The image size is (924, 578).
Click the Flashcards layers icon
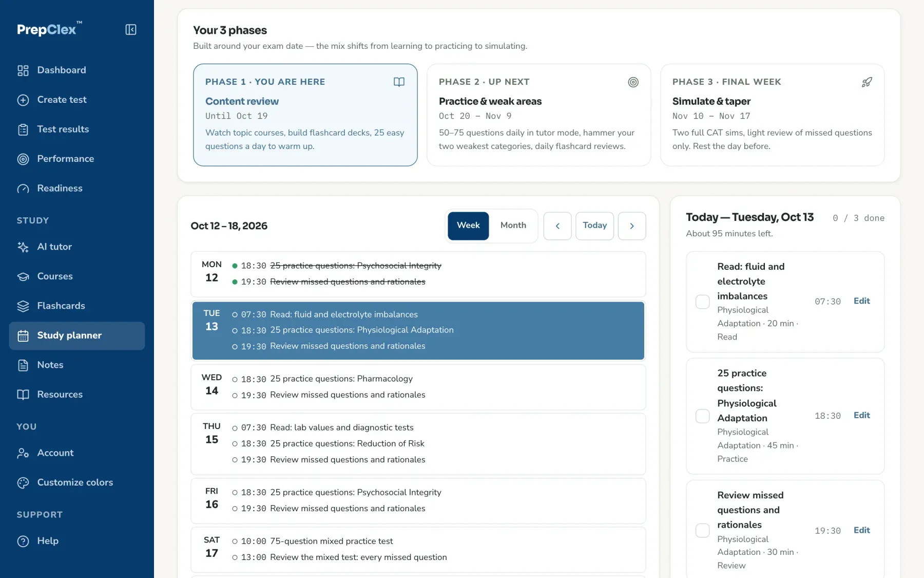coord(23,306)
